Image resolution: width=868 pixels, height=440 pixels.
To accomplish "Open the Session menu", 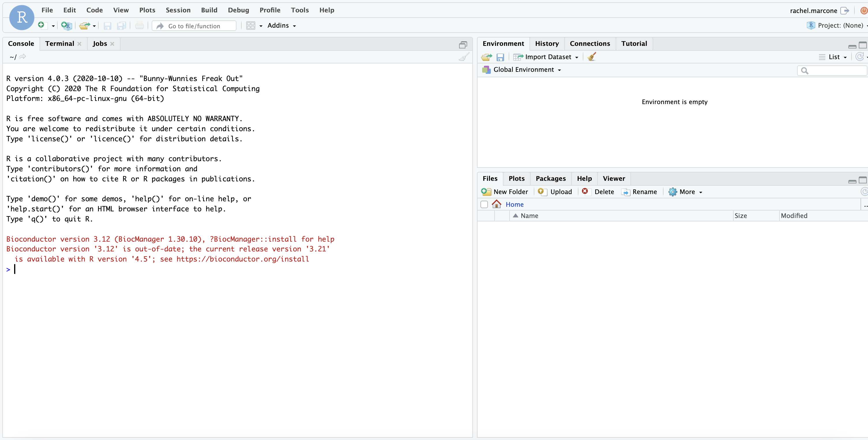I will click(178, 10).
